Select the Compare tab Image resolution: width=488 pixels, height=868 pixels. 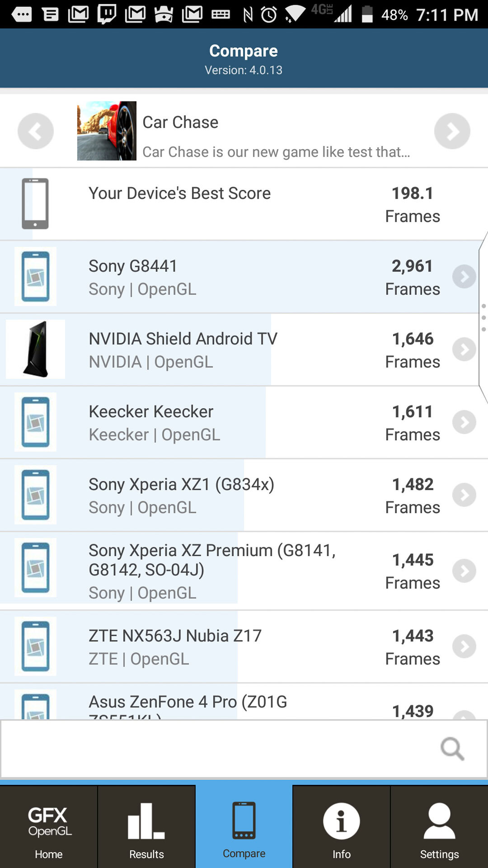[x=244, y=826]
